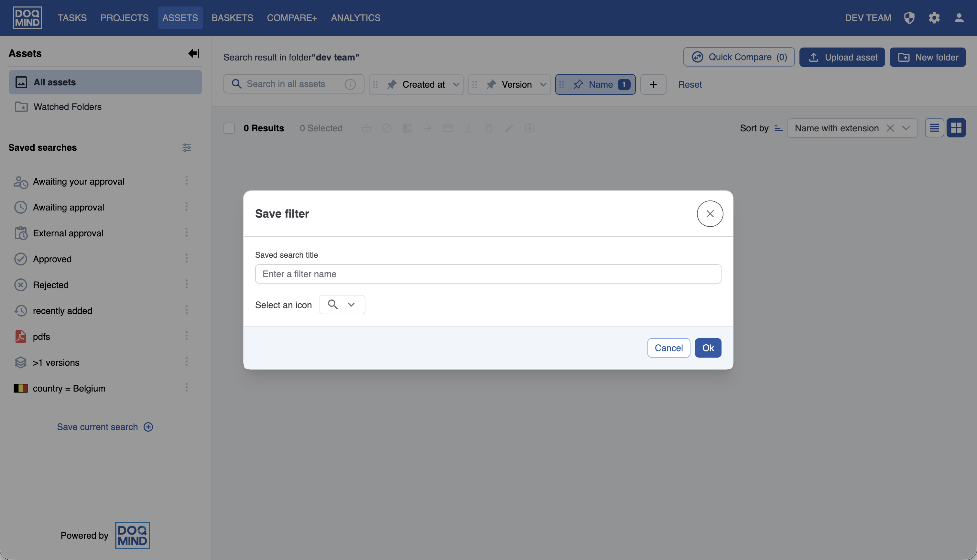Viewport: 977px width, 560px height.
Task: Close the Save filter dialog
Action: (710, 214)
